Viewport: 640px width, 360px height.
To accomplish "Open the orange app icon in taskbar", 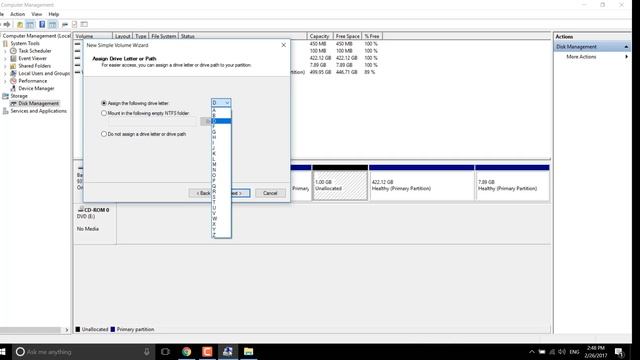I will point(207,351).
